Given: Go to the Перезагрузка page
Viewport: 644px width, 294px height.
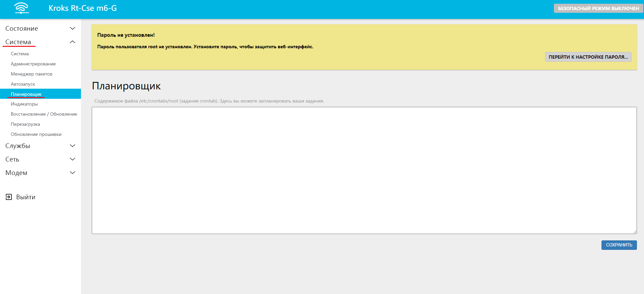Looking at the screenshot, I should pyautogui.click(x=25, y=124).
